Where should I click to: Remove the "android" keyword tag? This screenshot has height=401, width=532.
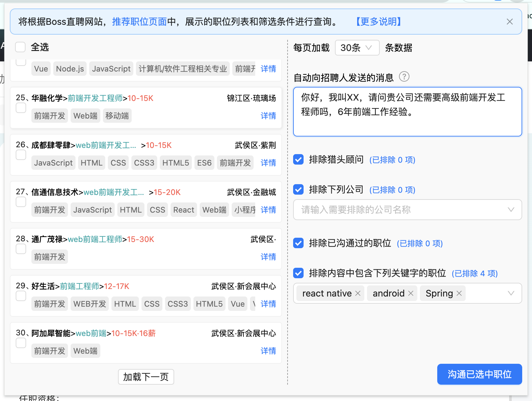tap(411, 293)
